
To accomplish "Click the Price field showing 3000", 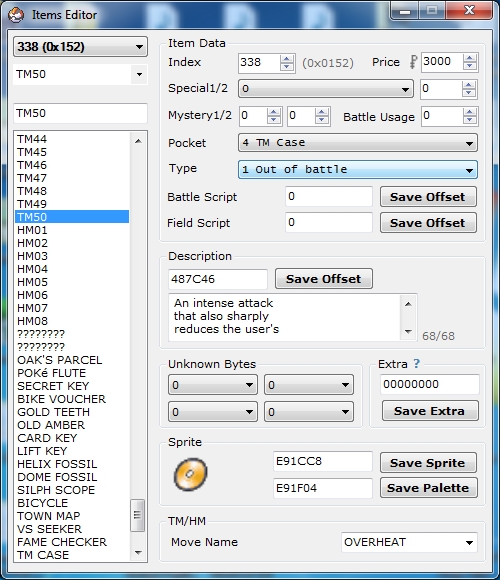I will click(x=442, y=62).
